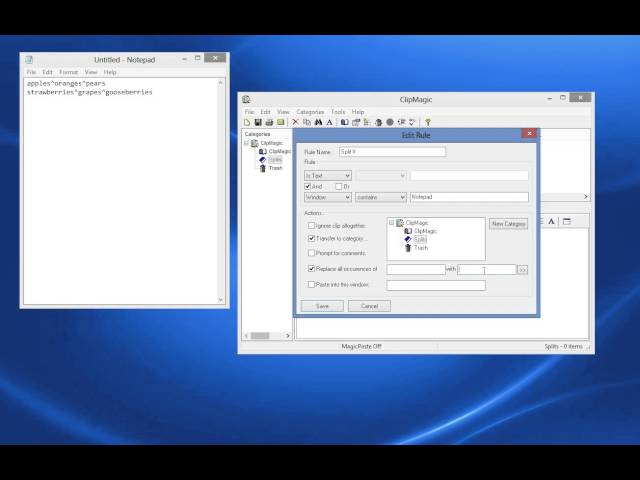Open the File menu in ClipMagic
This screenshot has height=480, width=640.
(249, 112)
